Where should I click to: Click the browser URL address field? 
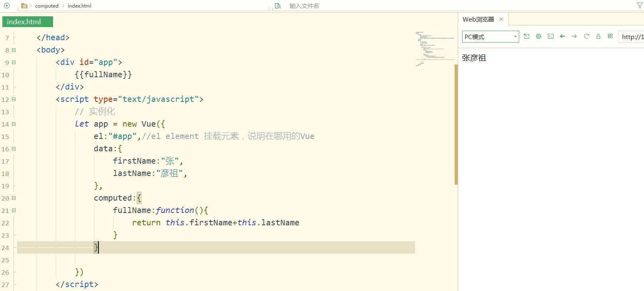pyautogui.click(x=631, y=37)
